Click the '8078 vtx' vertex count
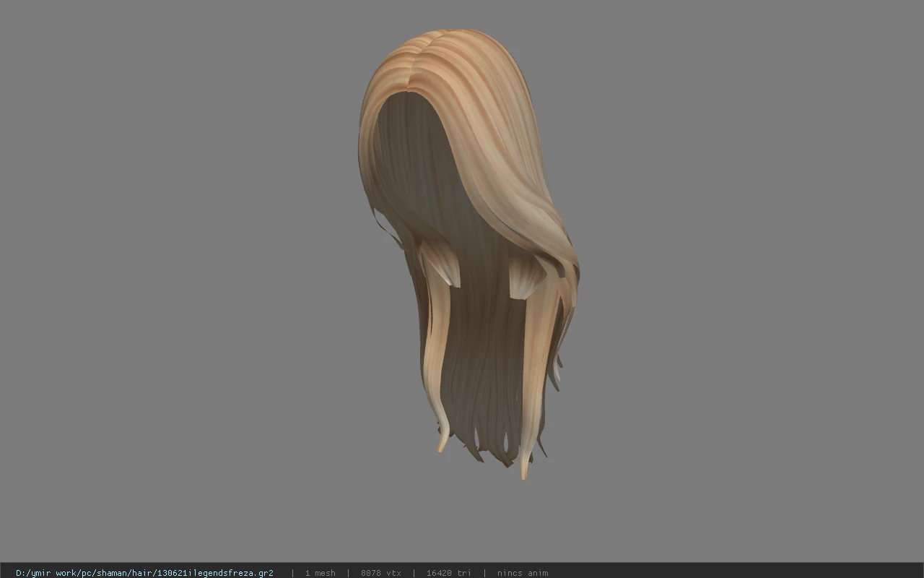This screenshot has height=578, width=924. (x=381, y=573)
